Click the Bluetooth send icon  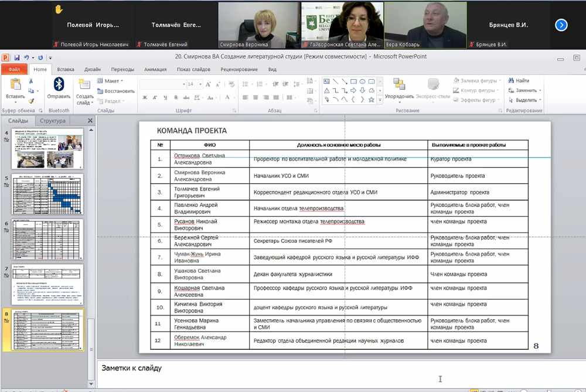[59, 84]
